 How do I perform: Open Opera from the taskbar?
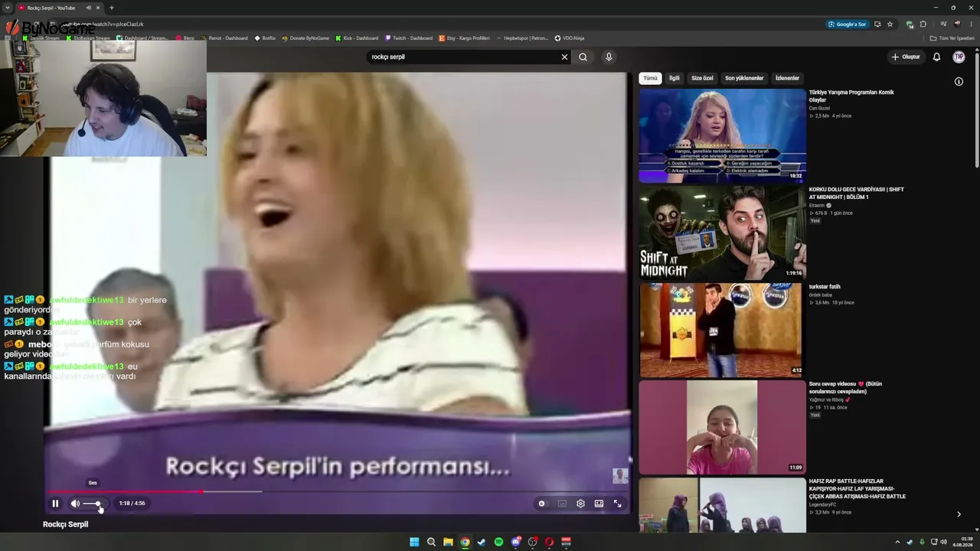point(549,542)
